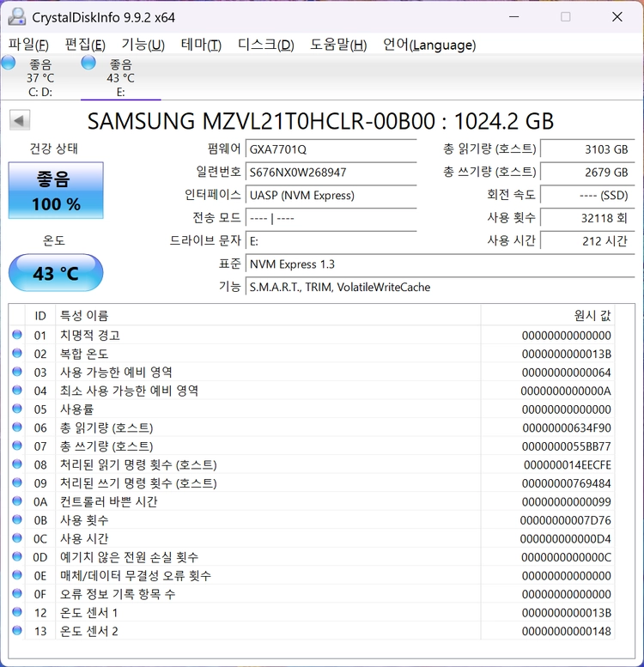Click raw value 0000000769484
Viewport: 644px width, 667px height.
[567, 483]
